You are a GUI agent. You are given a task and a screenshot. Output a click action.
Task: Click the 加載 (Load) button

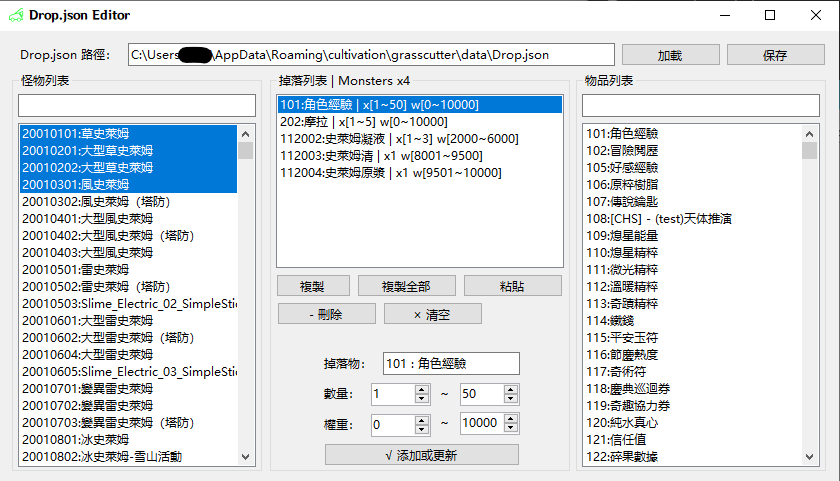point(670,55)
